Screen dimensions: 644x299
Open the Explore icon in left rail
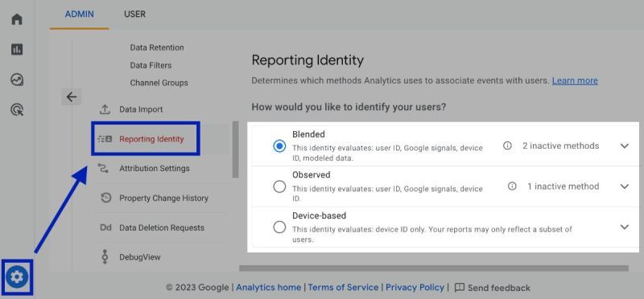pos(17,80)
